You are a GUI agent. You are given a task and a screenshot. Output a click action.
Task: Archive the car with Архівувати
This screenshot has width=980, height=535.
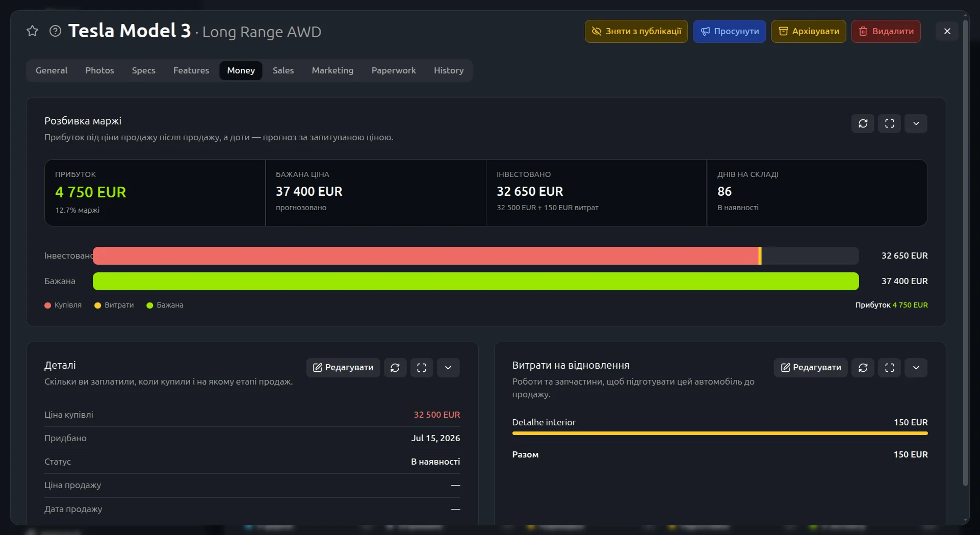click(x=808, y=31)
